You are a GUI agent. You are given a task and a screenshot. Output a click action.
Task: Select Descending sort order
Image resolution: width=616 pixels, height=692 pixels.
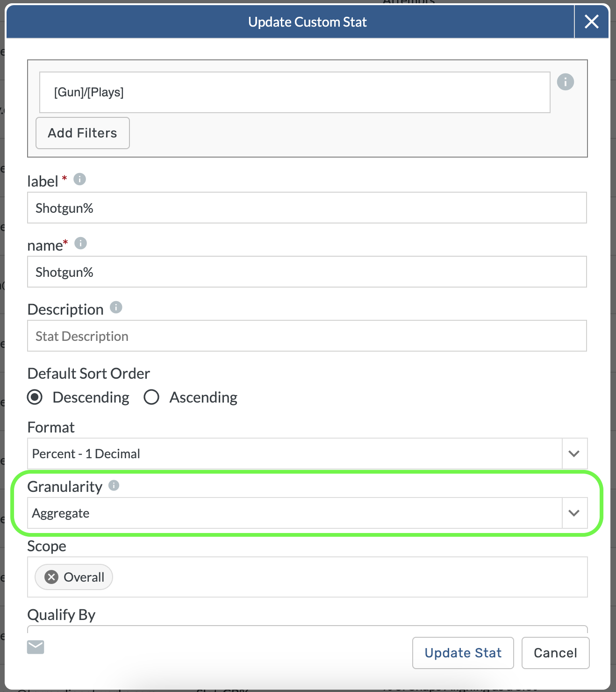coord(35,397)
